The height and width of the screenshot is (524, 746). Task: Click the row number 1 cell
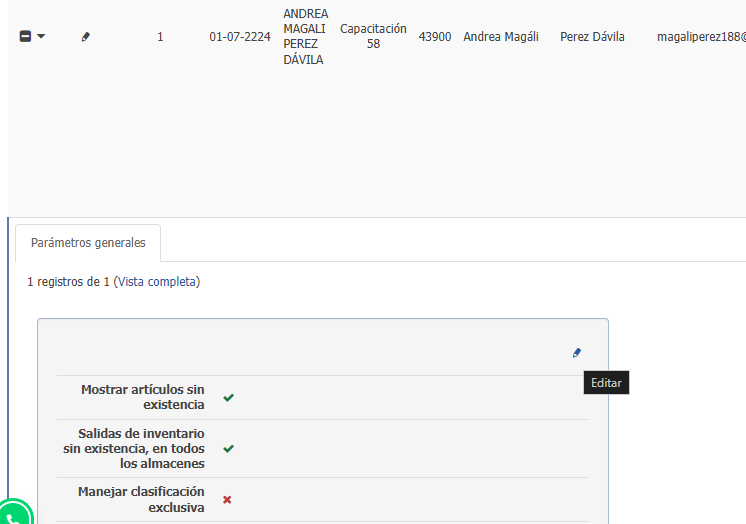coord(160,37)
